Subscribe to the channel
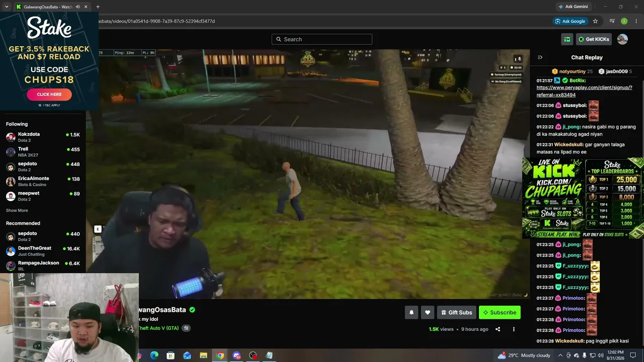Screen dimensions: 644x362 500,312
